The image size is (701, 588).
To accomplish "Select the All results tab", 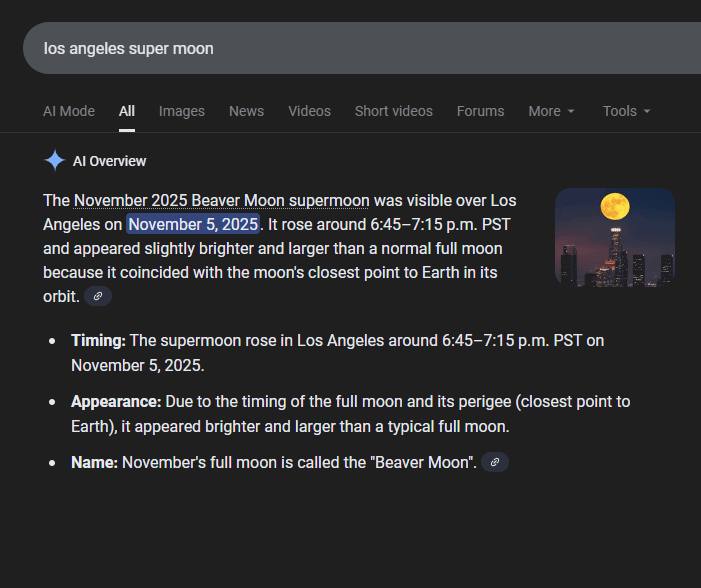I will [x=127, y=111].
